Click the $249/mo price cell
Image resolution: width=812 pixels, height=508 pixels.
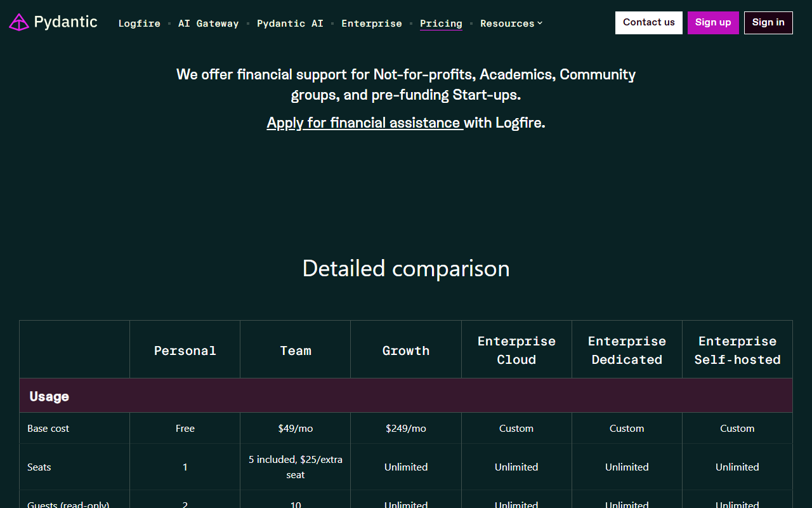(x=406, y=429)
